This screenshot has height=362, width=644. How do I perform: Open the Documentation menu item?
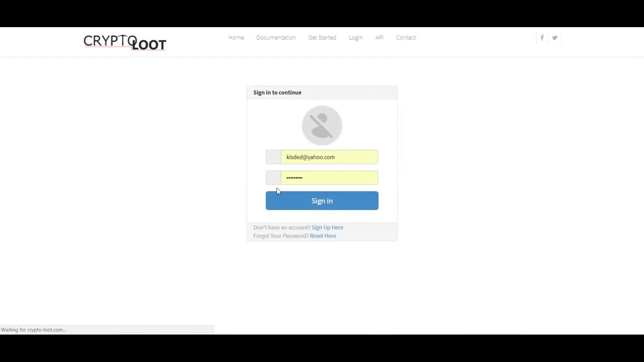276,38
